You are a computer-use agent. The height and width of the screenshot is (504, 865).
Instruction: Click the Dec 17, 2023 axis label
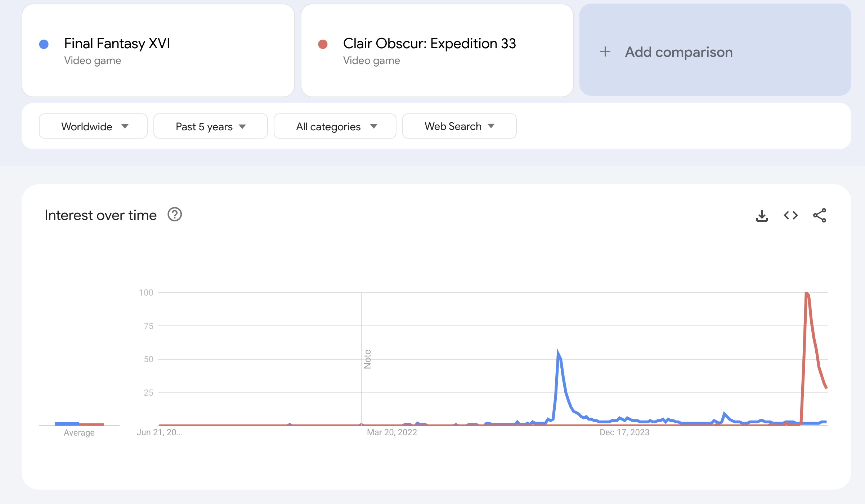[624, 432]
